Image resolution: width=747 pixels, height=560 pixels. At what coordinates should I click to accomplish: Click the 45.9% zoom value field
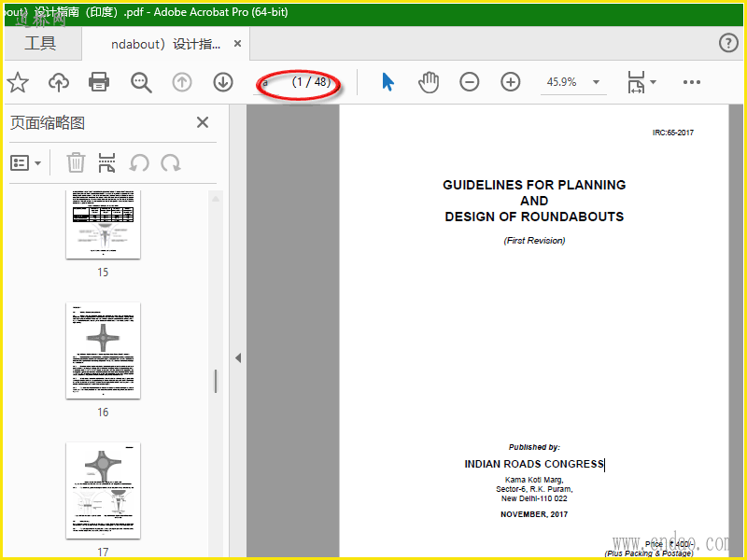562,82
